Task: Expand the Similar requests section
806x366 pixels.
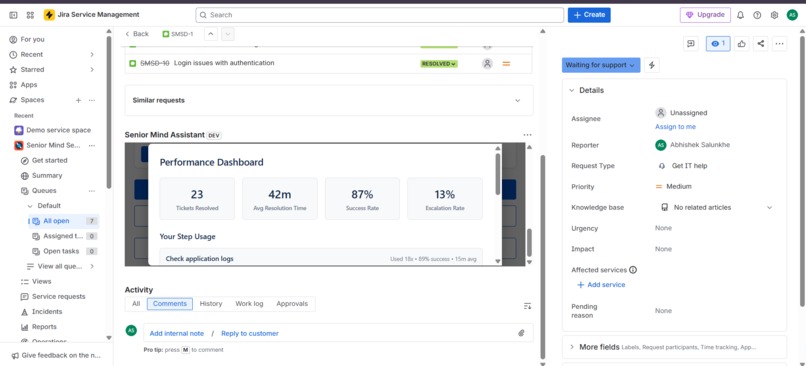Action: click(329, 100)
